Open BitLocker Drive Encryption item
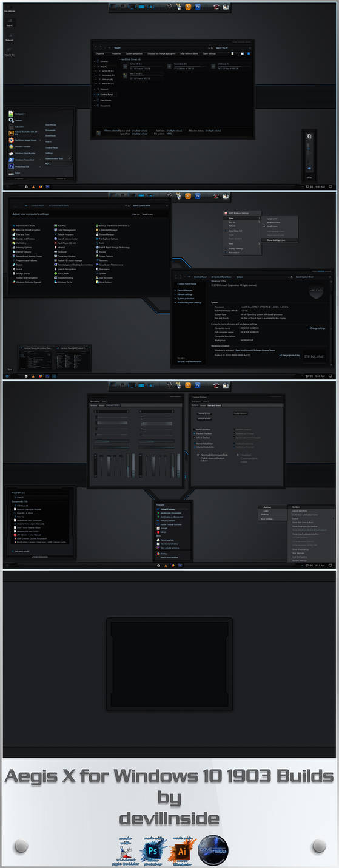This screenshot has height=868, width=339. (x=27, y=229)
